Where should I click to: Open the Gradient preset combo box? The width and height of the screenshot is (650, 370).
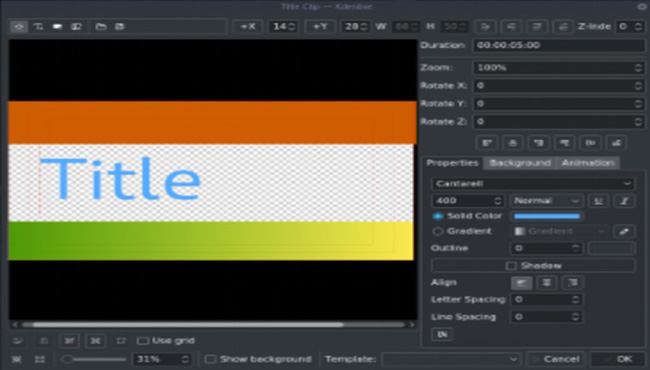click(x=560, y=231)
